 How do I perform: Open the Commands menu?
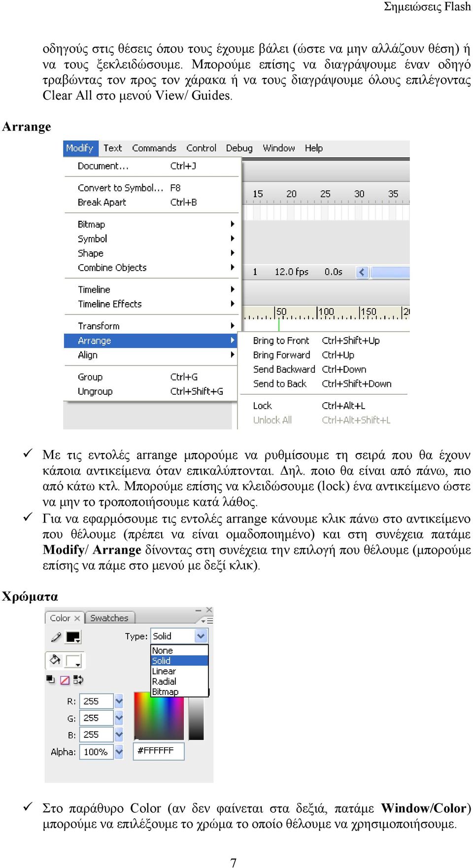pyautogui.click(x=154, y=148)
